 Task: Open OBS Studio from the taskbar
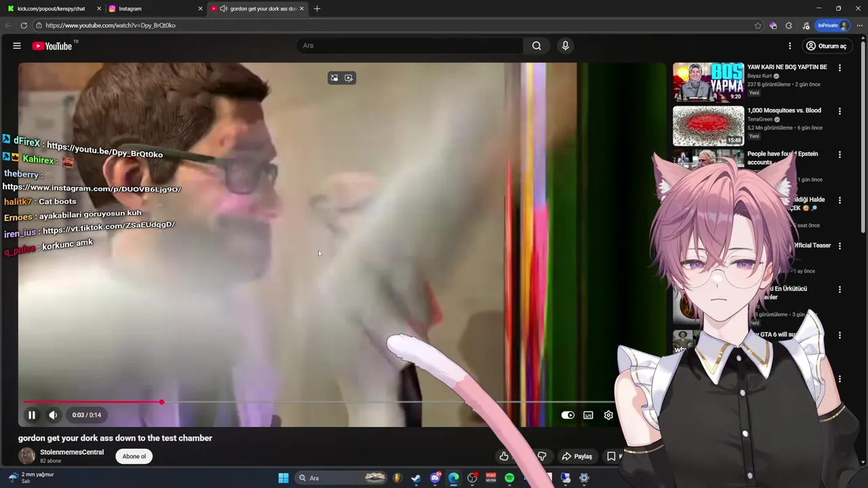pos(473,478)
